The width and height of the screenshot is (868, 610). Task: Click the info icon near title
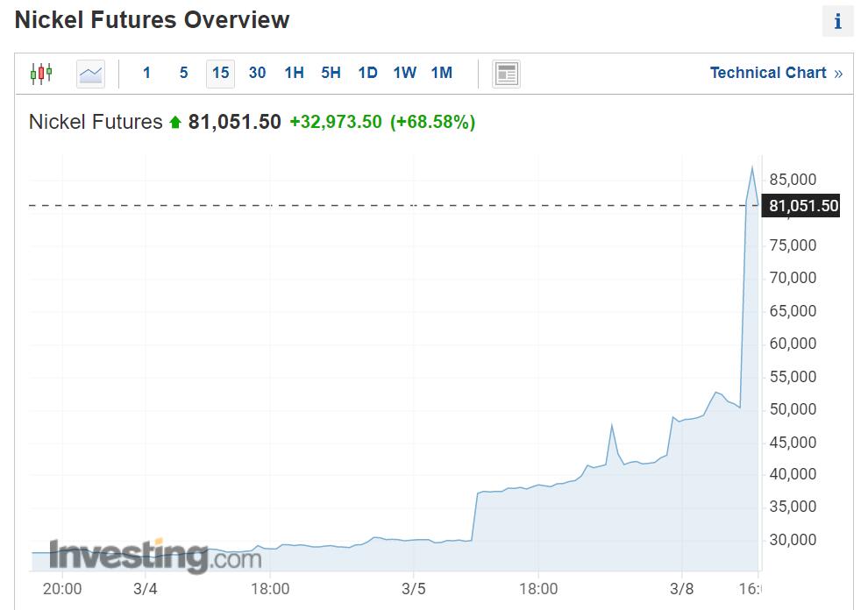(x=837, y=22)
